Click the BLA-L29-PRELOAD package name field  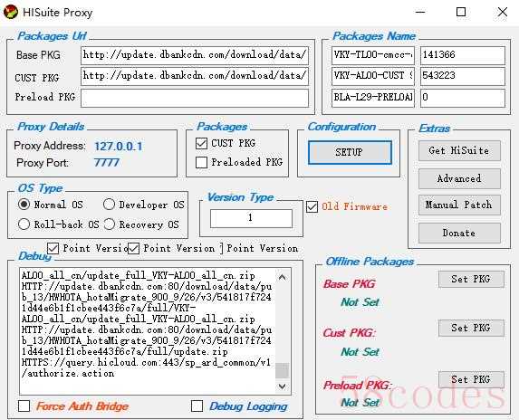pos(373,99)
